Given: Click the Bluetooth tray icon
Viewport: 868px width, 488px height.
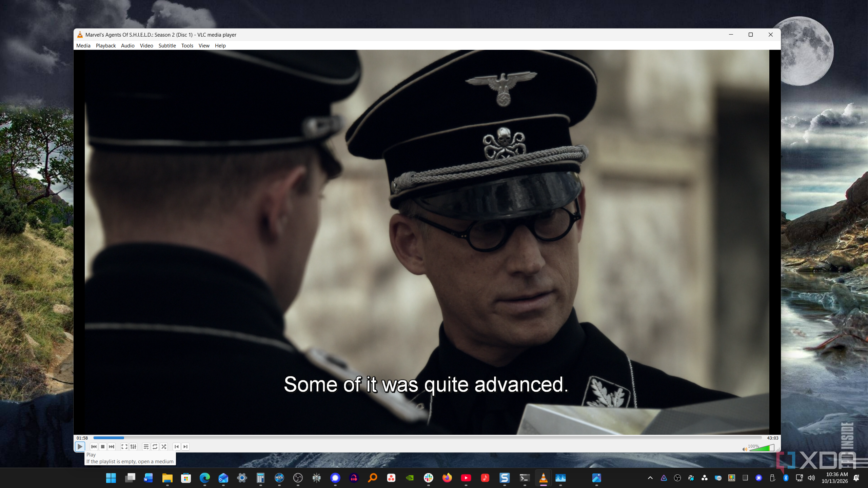Looking at the screenshot, I should click(786, 478).
